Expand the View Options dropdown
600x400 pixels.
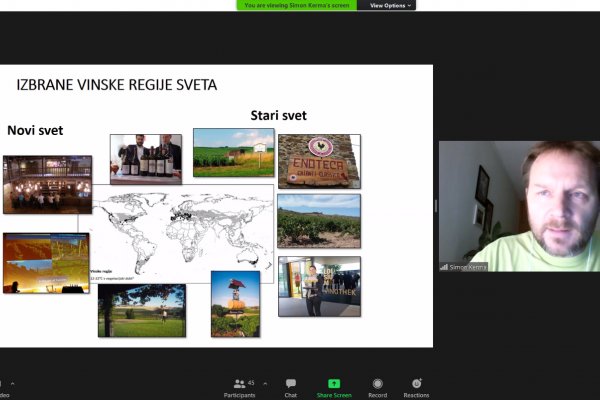[x=388, y=5]
